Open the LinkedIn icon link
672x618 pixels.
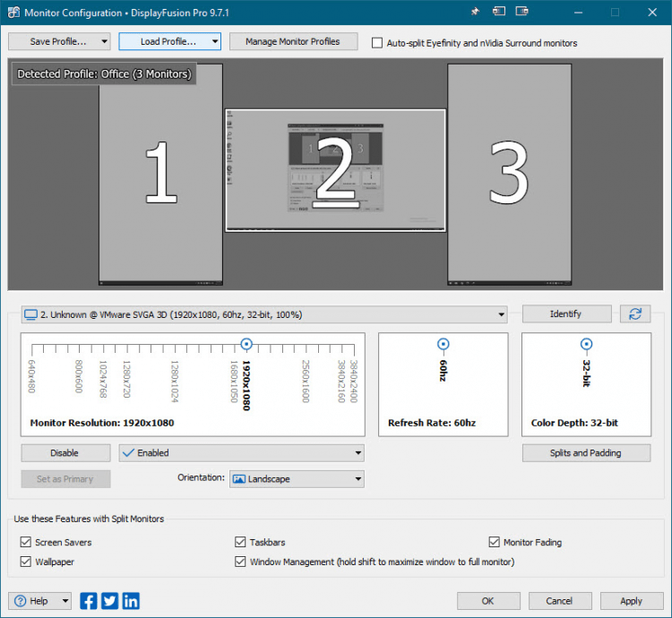[131, 601]
